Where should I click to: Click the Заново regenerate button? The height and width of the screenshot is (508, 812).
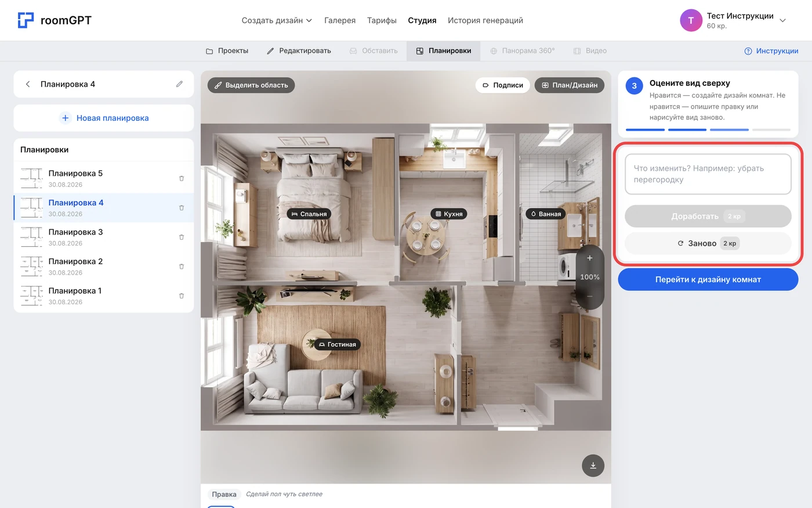pos(708,243)
